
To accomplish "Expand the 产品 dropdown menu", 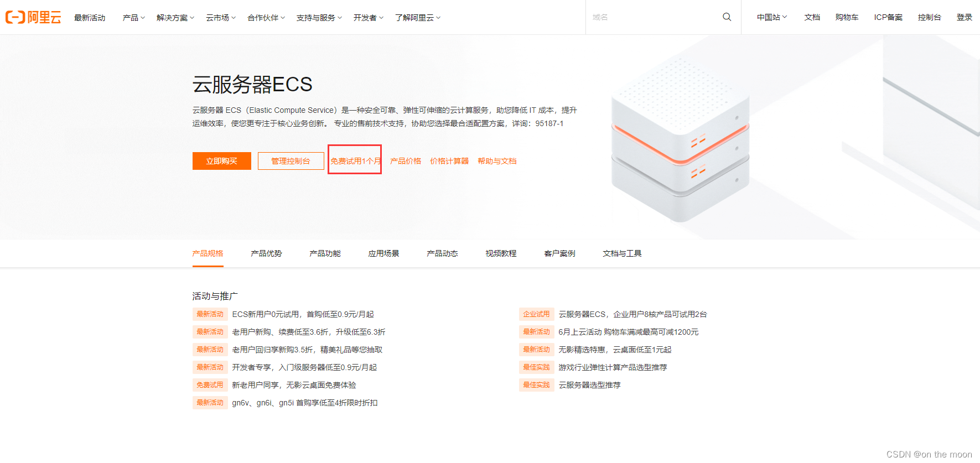I will point(133,18).
